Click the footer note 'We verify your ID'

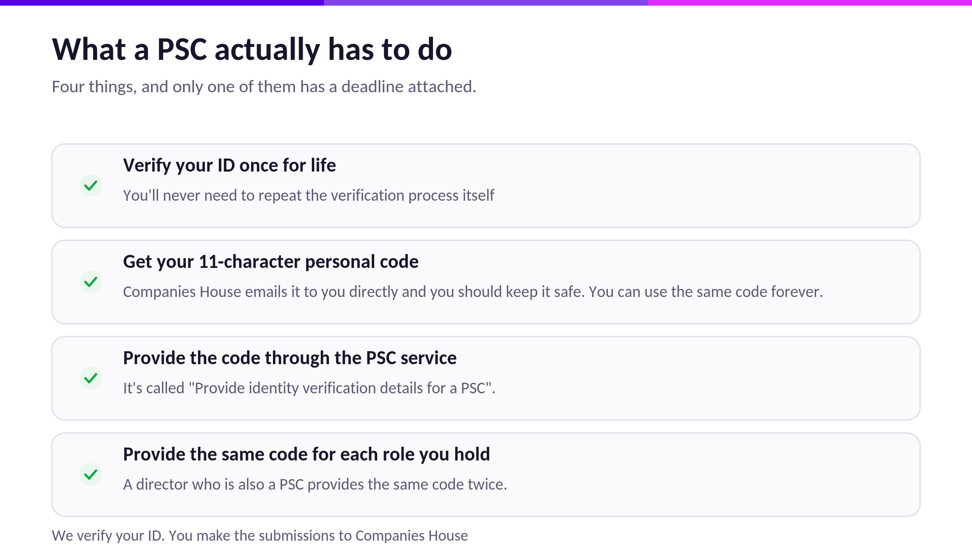[260, 536]
